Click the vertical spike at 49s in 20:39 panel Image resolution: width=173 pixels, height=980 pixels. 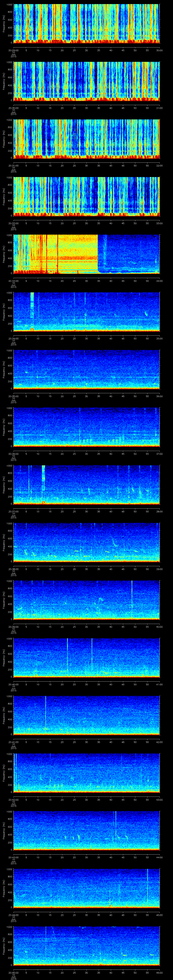click(132, 600)
